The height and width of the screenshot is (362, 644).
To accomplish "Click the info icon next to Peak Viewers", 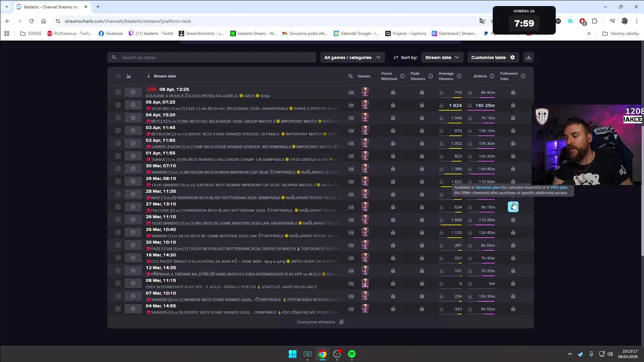I will coord(431,76).
